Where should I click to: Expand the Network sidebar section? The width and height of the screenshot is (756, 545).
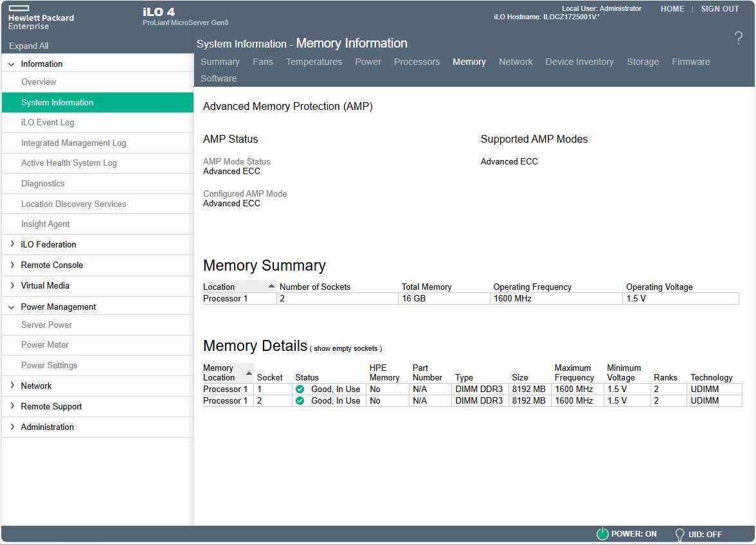point(12,386)
